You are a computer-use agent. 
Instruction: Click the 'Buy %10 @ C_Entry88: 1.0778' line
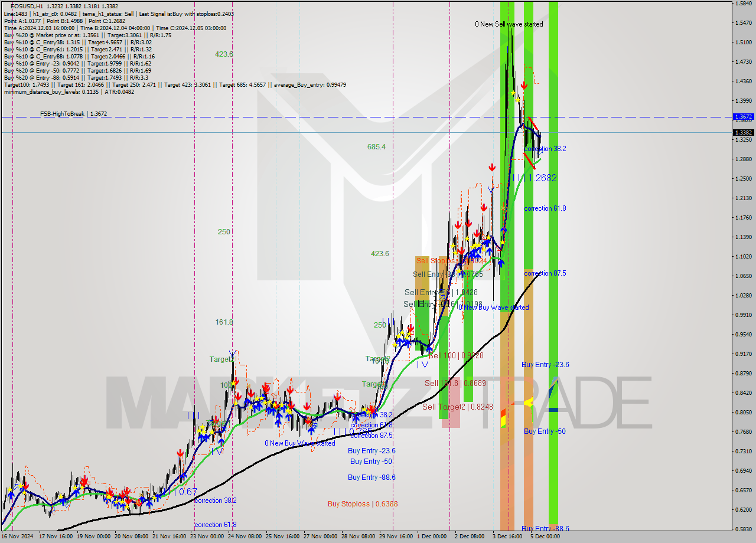click(x=79, y=56)
